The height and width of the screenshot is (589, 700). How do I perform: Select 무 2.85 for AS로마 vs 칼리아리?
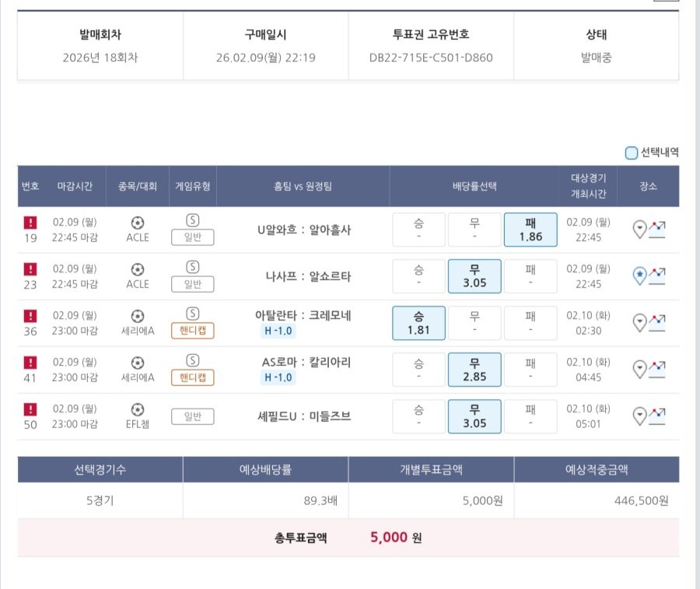point(474,370)
